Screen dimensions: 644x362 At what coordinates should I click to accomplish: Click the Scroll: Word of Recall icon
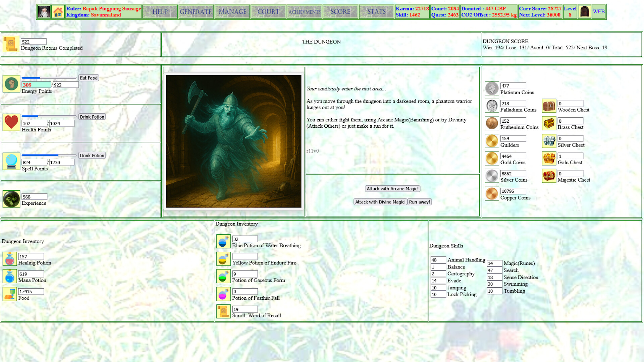(x=223, y=312)
